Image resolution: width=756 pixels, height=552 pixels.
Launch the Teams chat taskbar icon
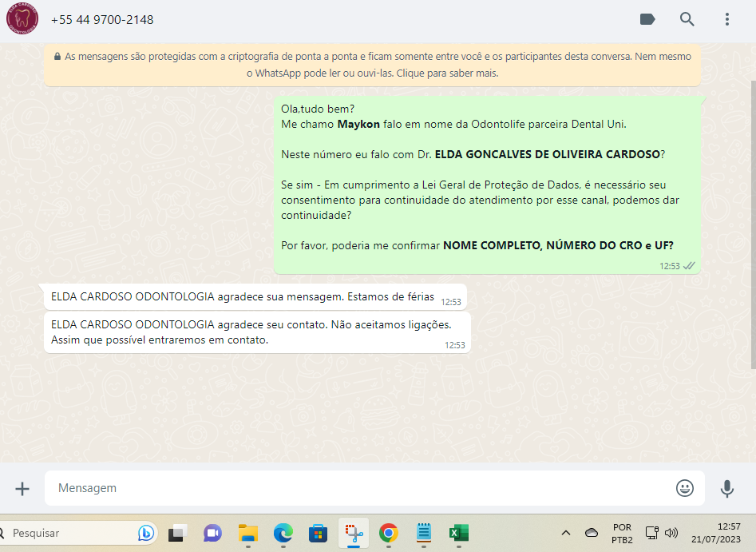[212, 533]
